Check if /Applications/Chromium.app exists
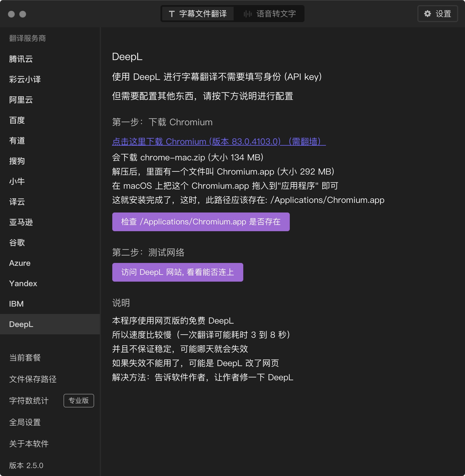 point(201,222)
